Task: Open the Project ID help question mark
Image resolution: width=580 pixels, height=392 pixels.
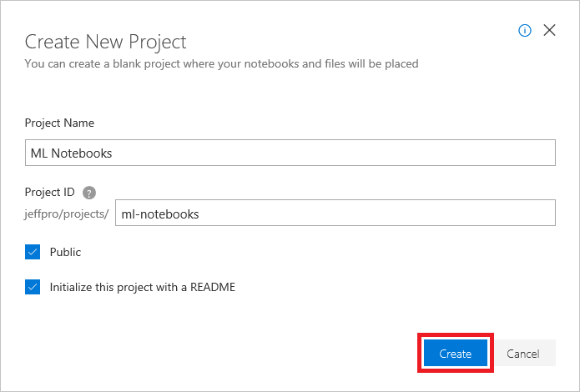Action: pyautogui.click(x=89, y=193)
